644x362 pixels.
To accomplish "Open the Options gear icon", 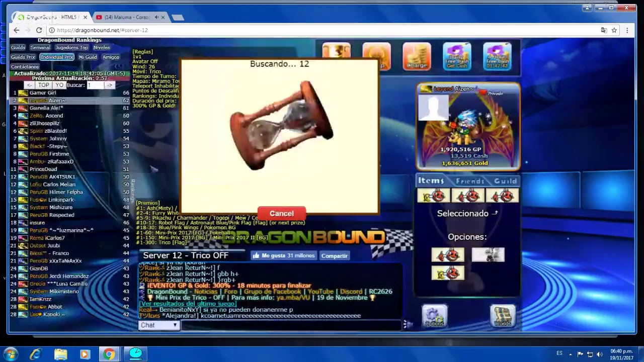I will point(434,316).
